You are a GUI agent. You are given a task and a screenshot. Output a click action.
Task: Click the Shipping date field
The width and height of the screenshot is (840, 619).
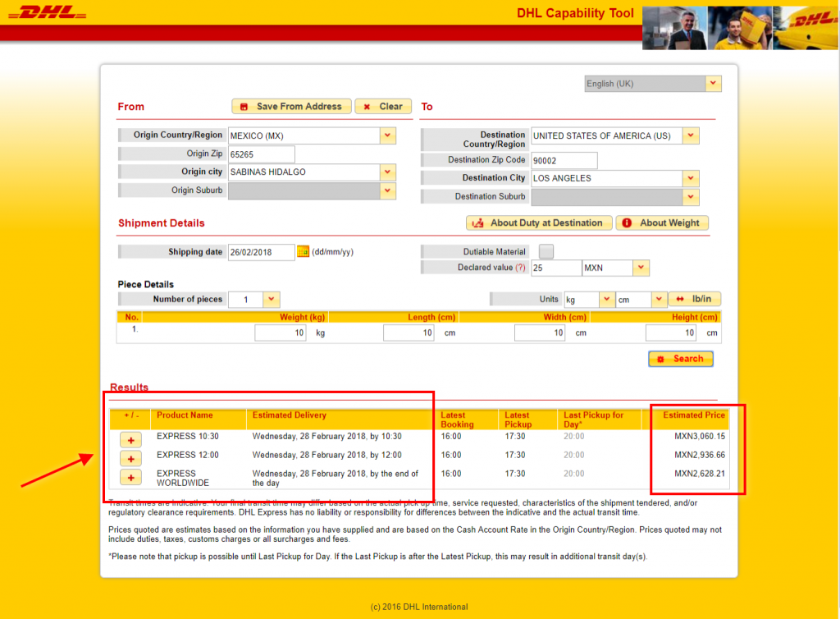pyautogui.click(x=261, y=252)
